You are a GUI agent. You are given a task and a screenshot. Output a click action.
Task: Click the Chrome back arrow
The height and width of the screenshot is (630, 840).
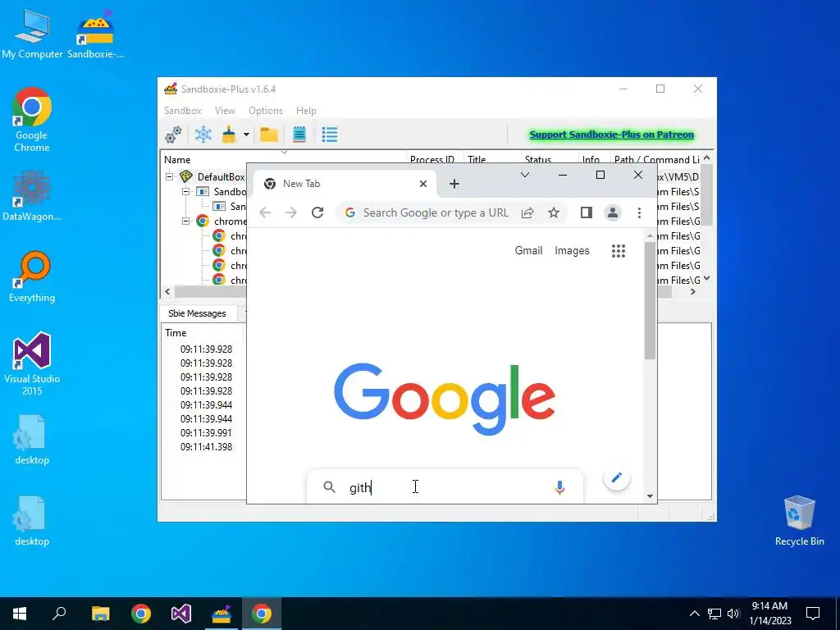(265, 212)
